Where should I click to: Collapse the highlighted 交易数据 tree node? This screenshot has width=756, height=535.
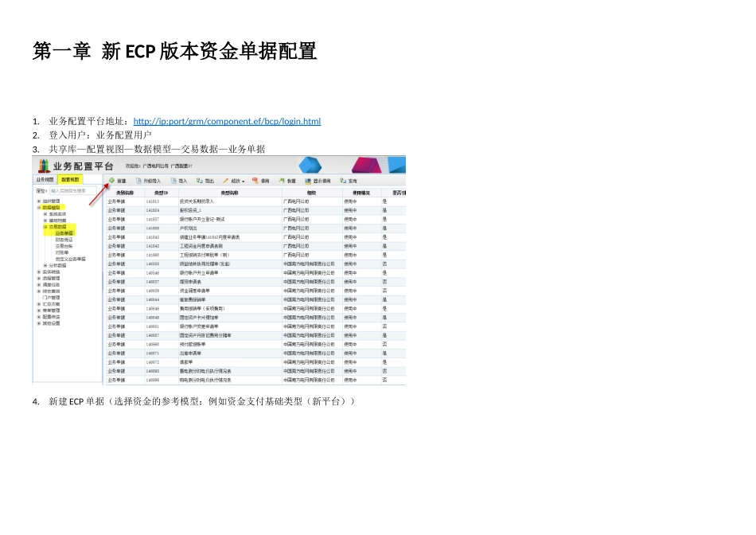(45, 227)
